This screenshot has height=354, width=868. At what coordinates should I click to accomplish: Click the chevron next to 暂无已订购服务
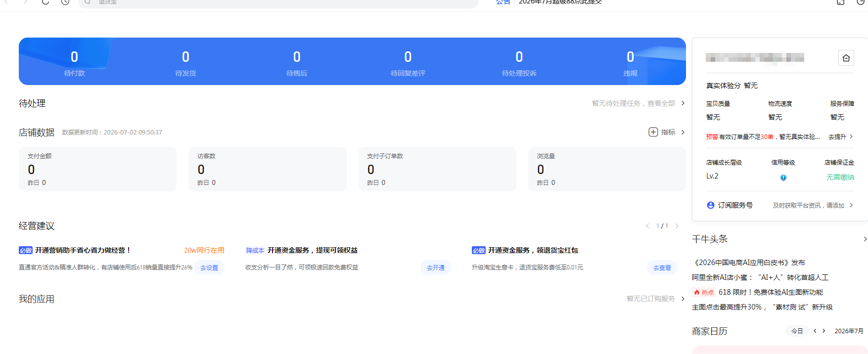(x=683, y=299)
